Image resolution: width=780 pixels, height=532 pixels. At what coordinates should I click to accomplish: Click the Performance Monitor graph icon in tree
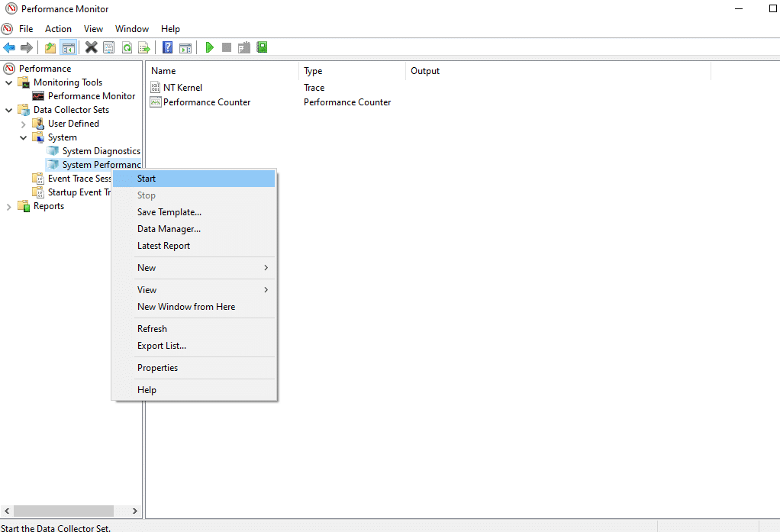point(38,96)
